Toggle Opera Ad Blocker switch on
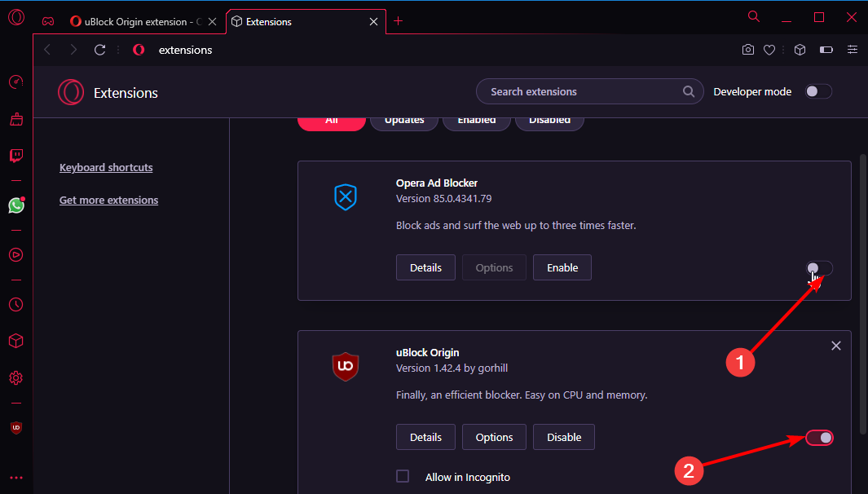 click(x=819, y=268)
